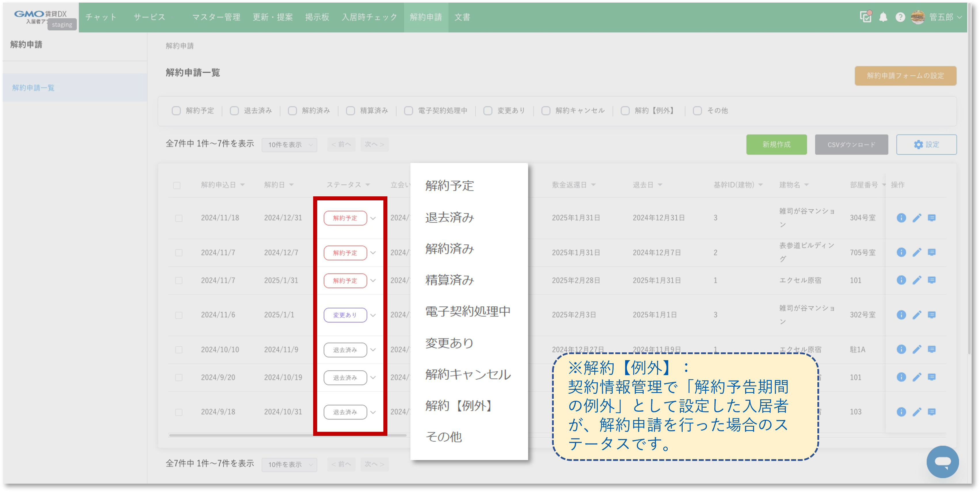Open the 10件を表示 display count dropdown
Screen dimensions: 980x492
289,145
